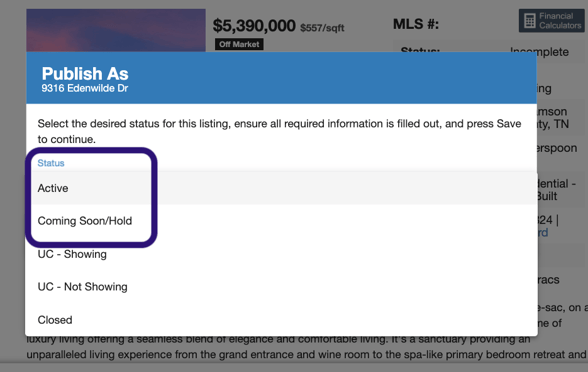Open Financial Calculators button
The width and height of the screenshot is (588, 372).
552,21
